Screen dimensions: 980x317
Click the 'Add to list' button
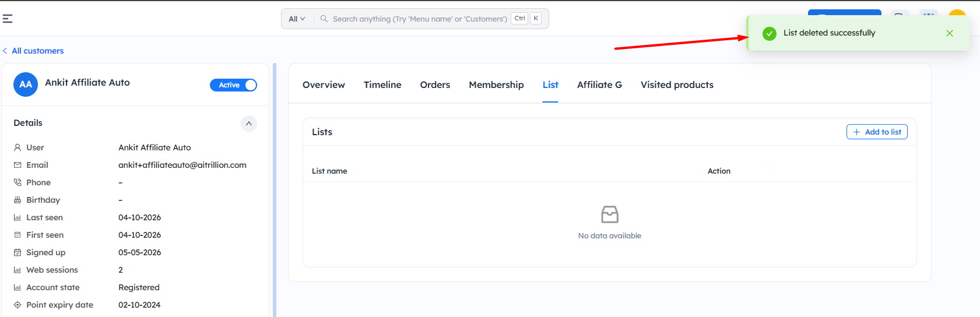click(877, 132)
